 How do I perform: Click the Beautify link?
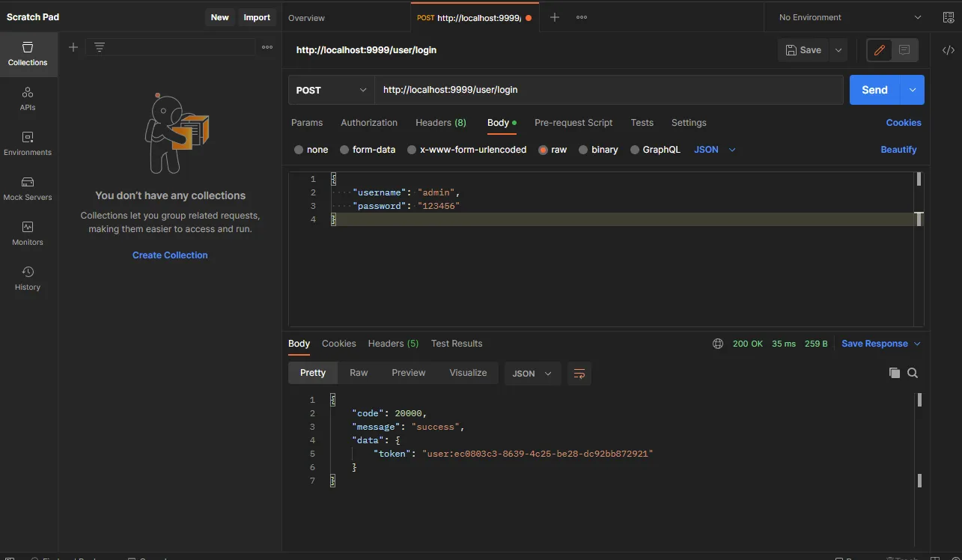click(x=898, y=150)
